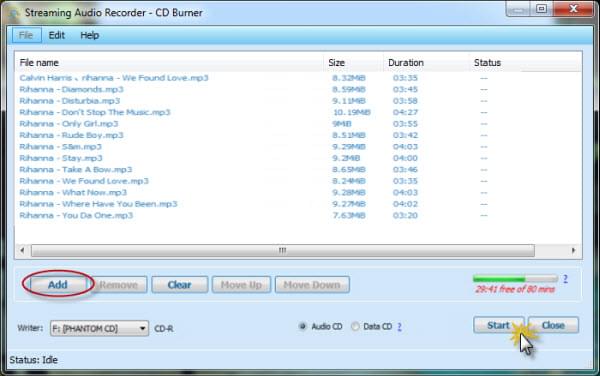Sort by Duration column header

[x=426, y=62]
